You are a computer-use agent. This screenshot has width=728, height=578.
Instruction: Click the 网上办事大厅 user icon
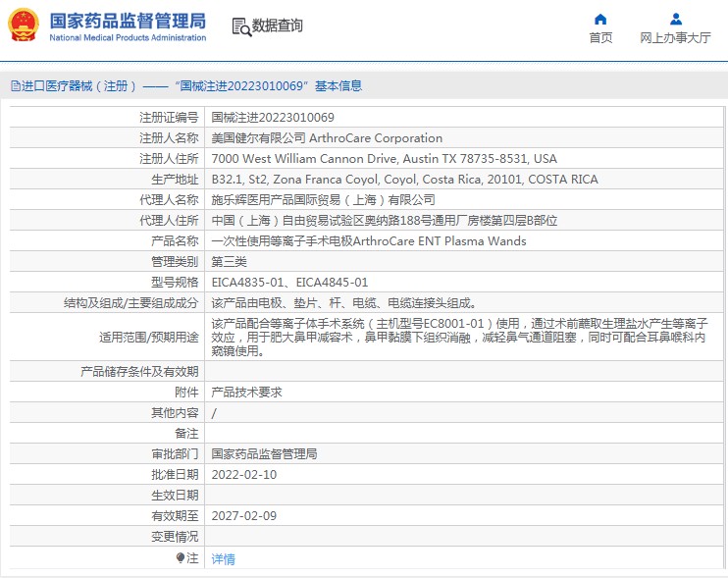click(676, 19)
